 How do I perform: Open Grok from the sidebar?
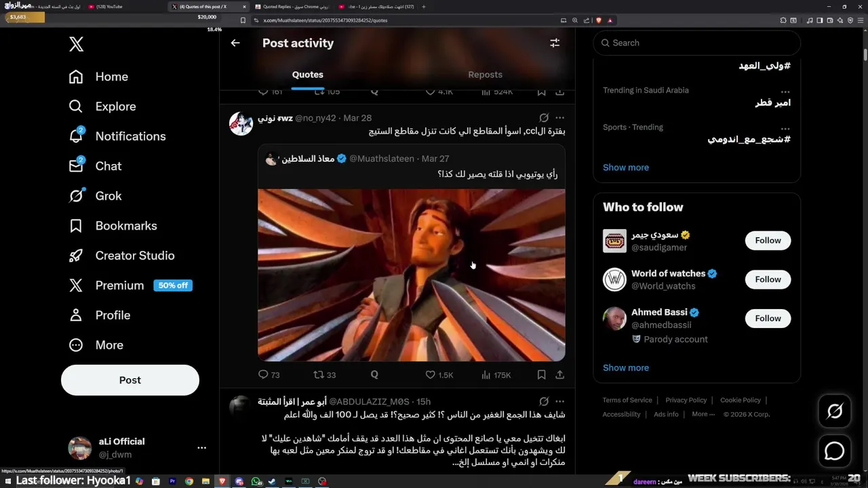[96, 196]
